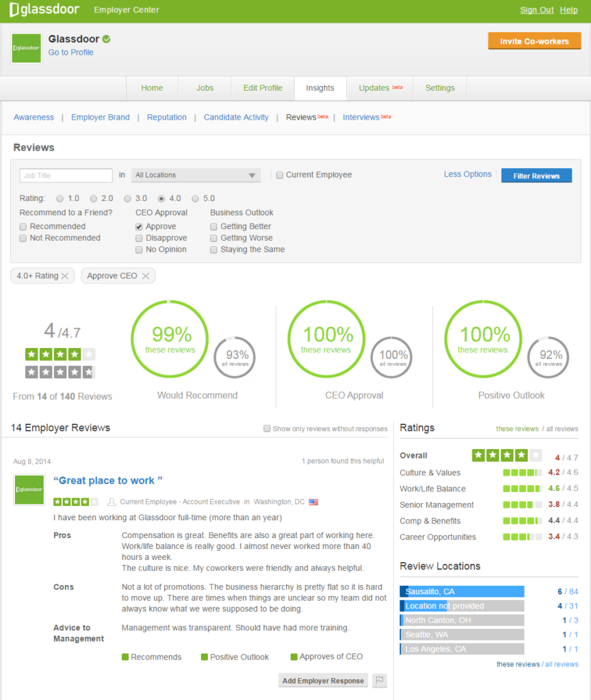Click the review's Glassdoor logo avatar
591x700 pixels.
(x=29, y=489)
